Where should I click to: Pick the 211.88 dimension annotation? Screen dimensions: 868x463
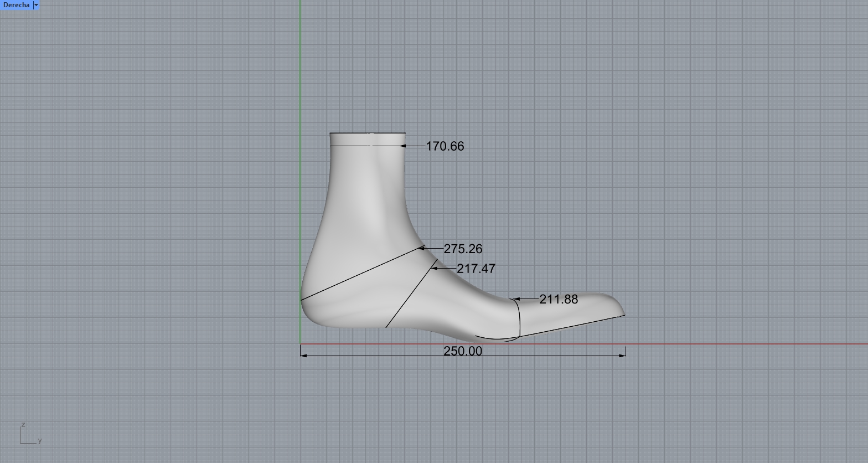point(558,299)
